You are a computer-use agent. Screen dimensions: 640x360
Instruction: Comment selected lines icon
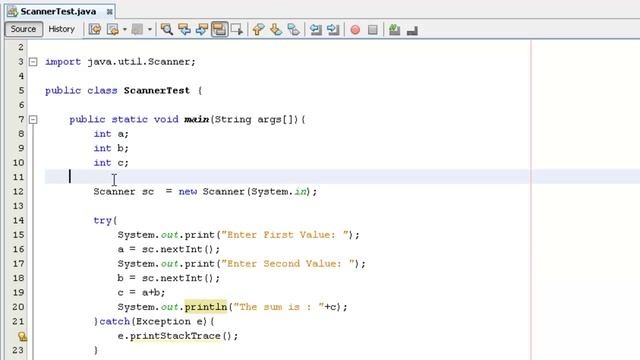pos(394,29)
